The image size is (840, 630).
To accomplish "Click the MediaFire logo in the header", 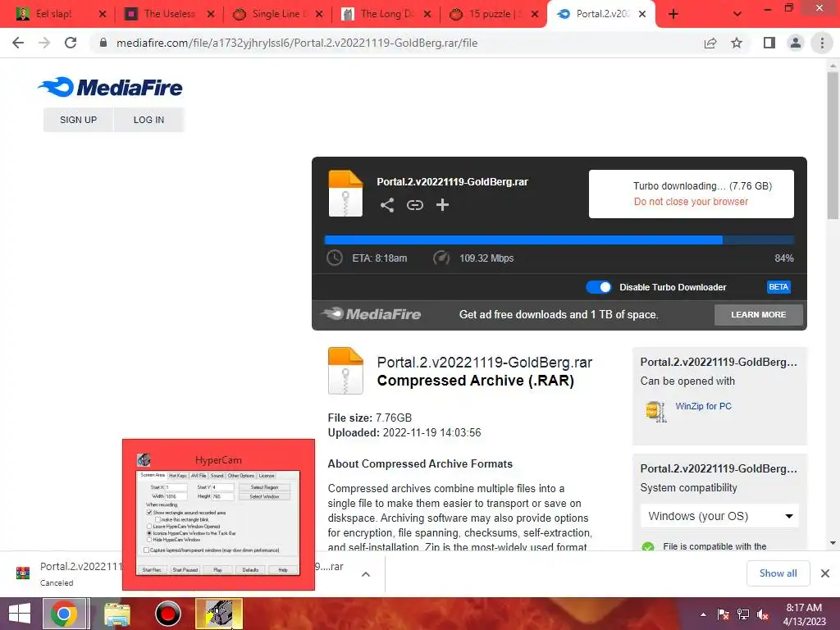I will pyautogui.click(x=110, y=87).
